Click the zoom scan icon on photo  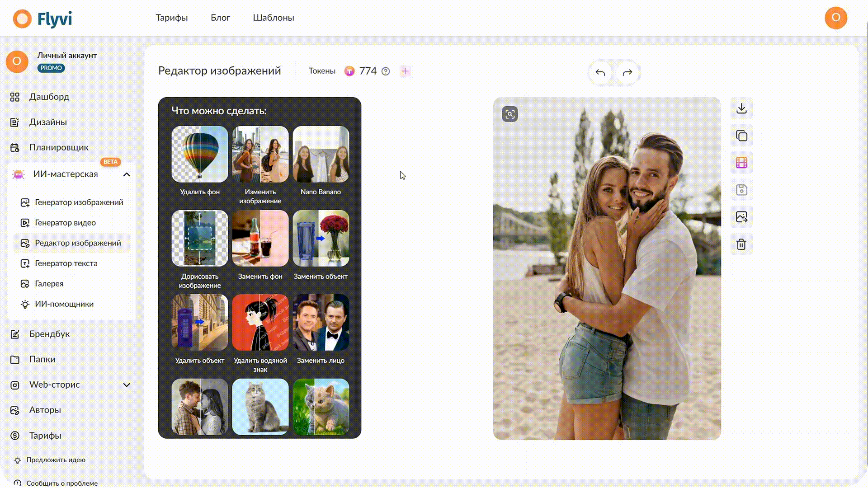tap(510, 114)
